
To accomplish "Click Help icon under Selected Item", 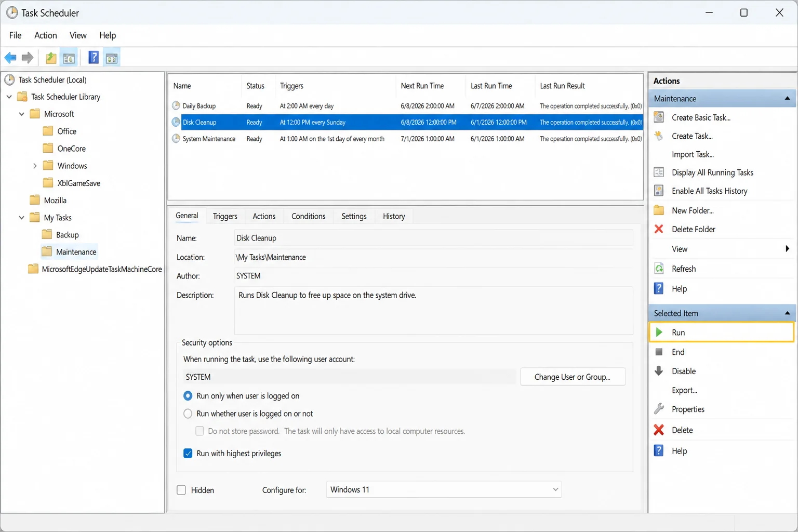I will point(659,450).
